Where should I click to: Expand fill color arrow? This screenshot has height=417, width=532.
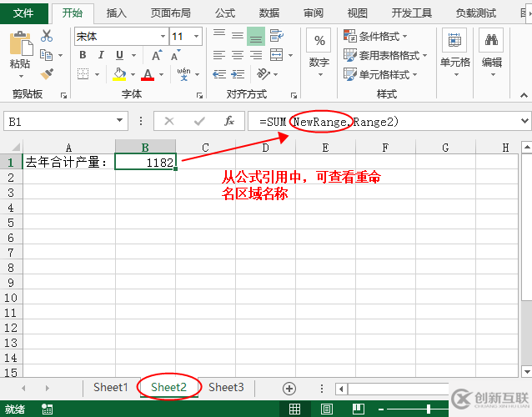[x=133, y=74]
